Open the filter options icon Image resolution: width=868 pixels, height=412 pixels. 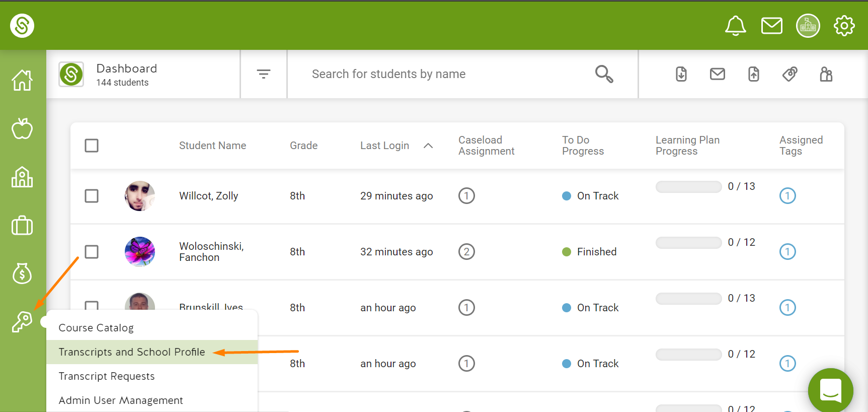click(264, 74)
